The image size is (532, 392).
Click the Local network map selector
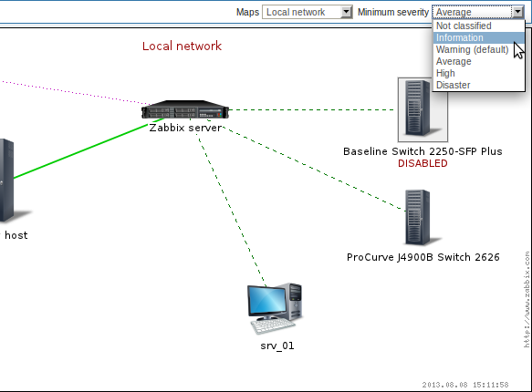click(307, 12)
